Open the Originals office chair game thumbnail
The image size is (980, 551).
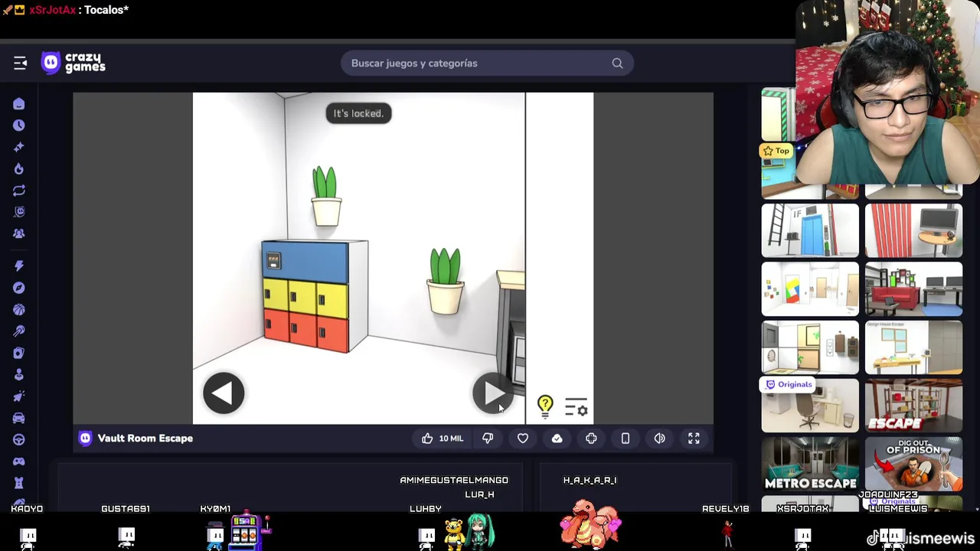(x=810, y=405)
